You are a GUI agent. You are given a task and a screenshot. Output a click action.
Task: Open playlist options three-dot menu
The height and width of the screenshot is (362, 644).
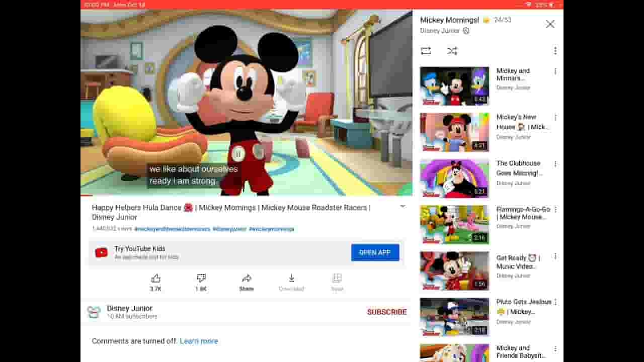pyautogui.click(x=555, y=51)
